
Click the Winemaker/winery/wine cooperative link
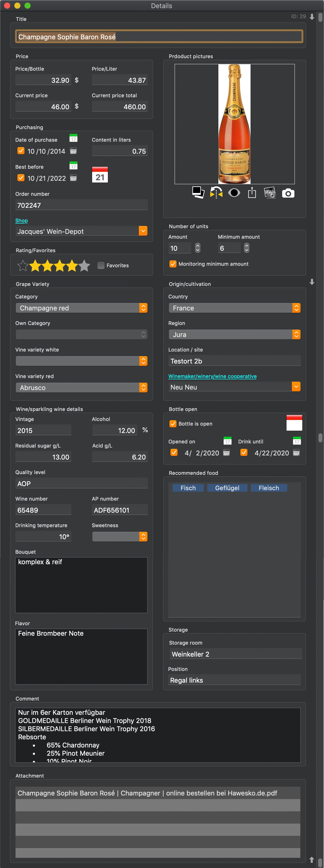pos(213,376)
